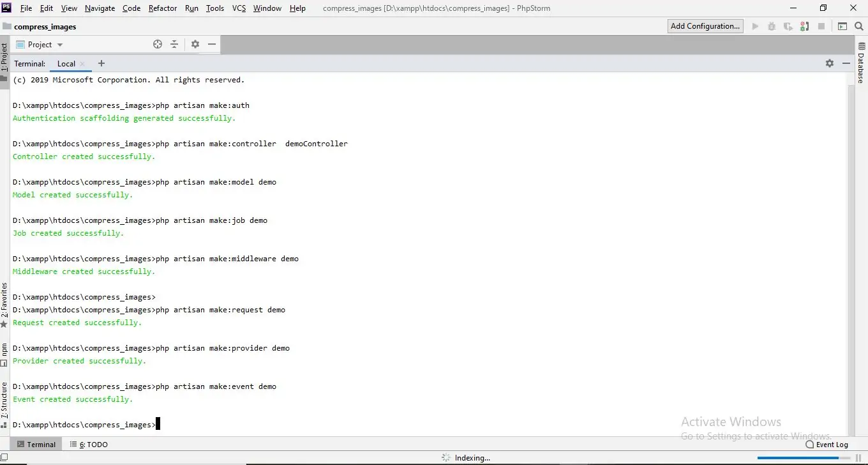Click the Run with Coverage icon

(x=788, y=26)
